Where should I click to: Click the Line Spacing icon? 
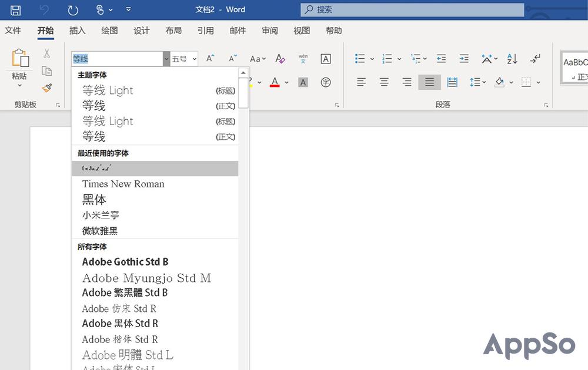tap(475, 82)
